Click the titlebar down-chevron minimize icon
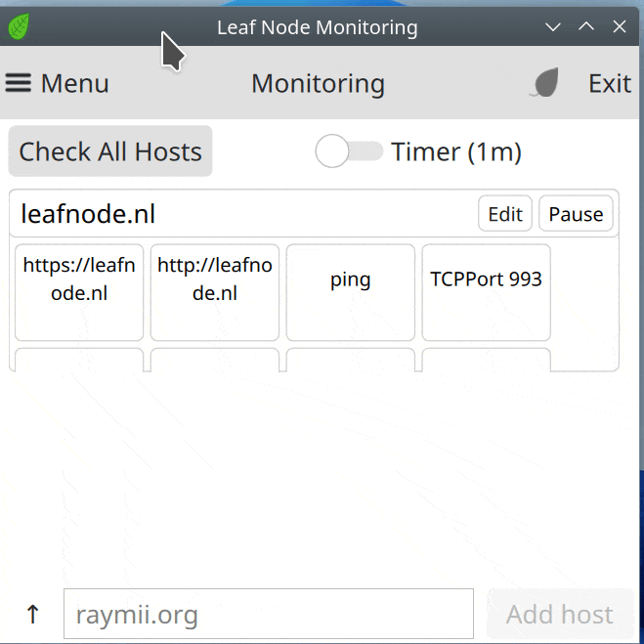 pyautogui.click(x=553, y=26)
